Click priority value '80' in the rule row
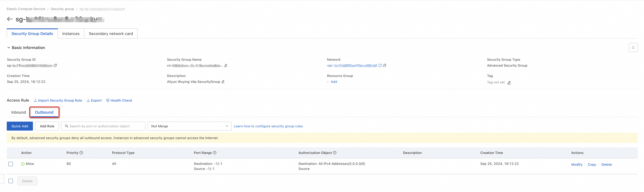 click(x=69, y=164)
